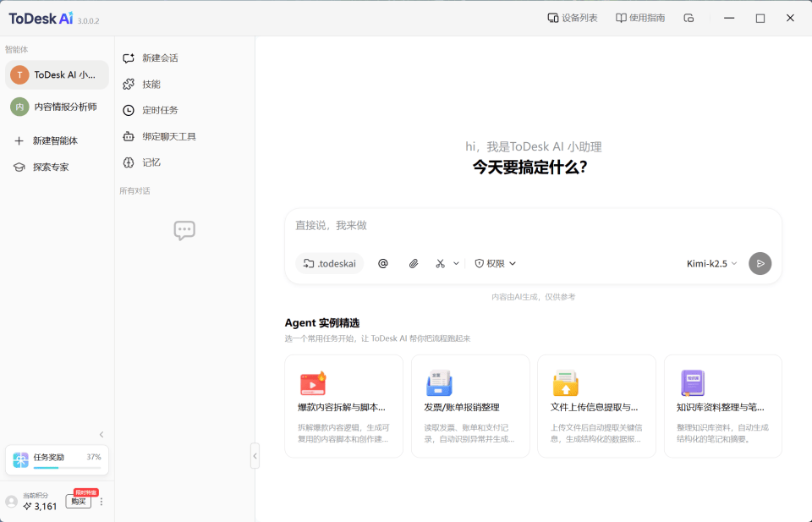Click the 新建会话 chat-plus icon
The width and height of the screenshot is (812, 522).
(129, 58)
